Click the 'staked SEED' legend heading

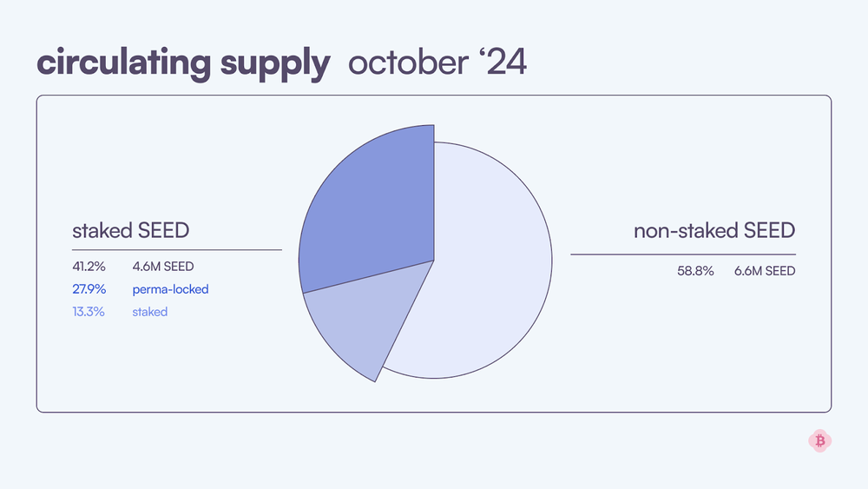tap(131, 230)
